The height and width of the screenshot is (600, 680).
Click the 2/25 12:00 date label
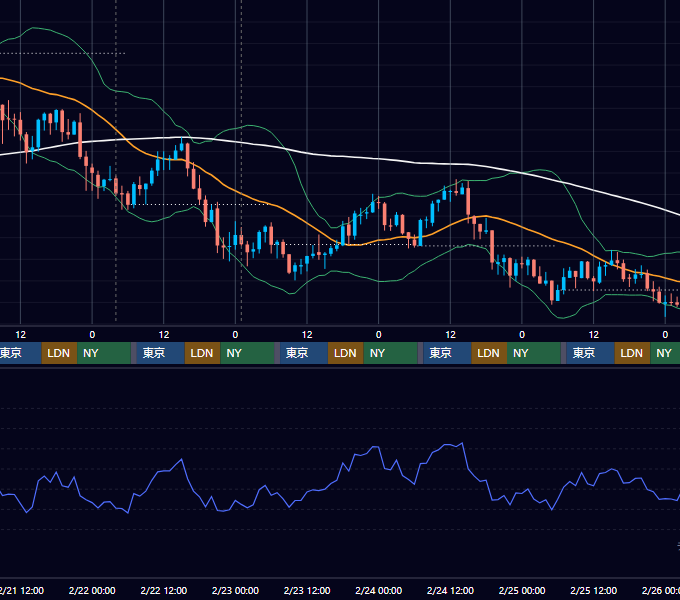pos(593,590)
